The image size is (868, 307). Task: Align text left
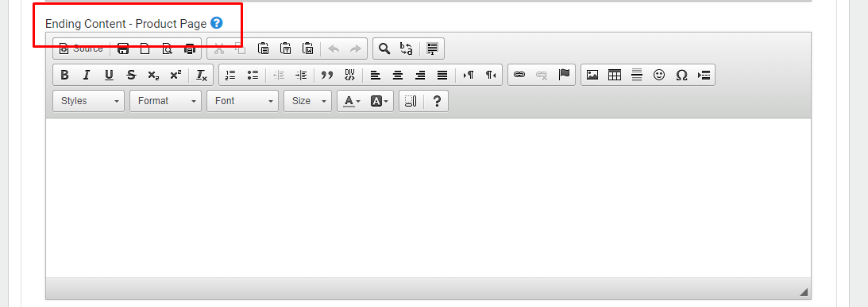coord(376,75)
